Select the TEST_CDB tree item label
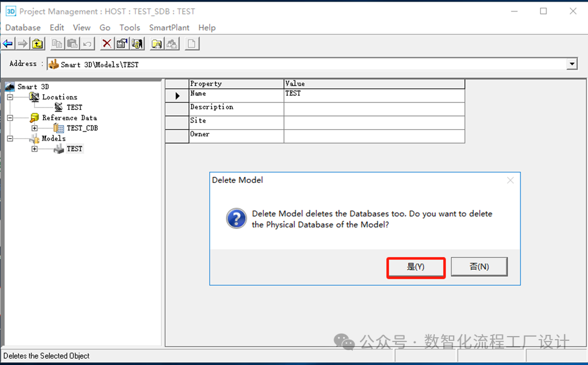 click(82, 128)
